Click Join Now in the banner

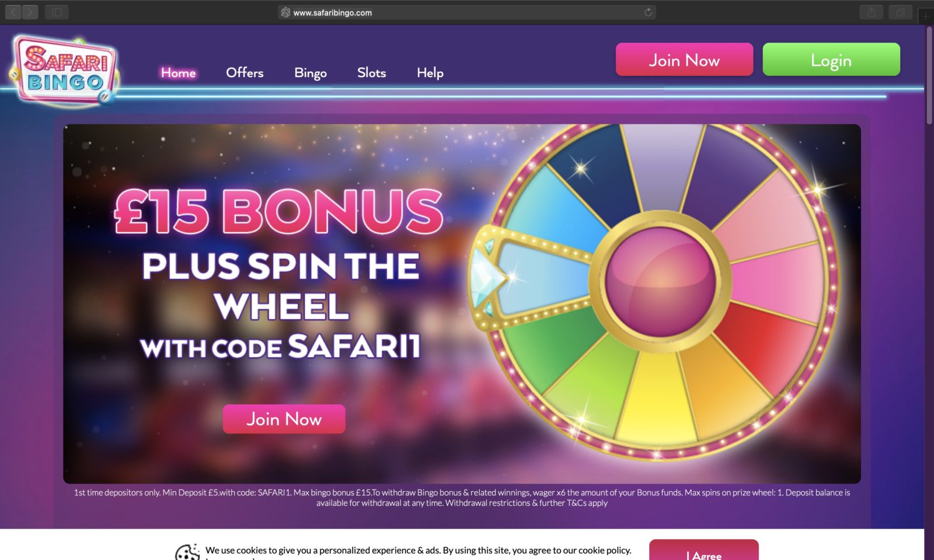click(x=284, y=418)
